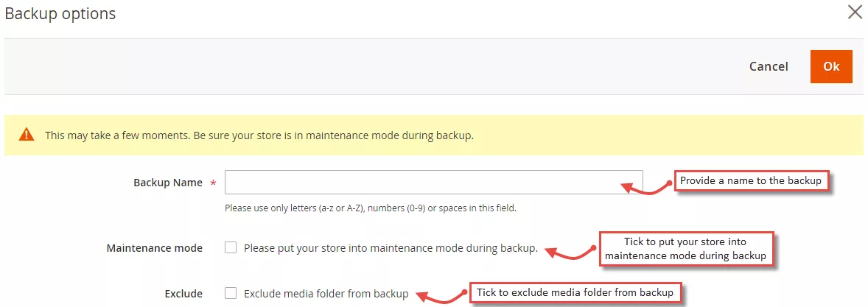Click the 'Tick to put your store' callout box
This screenshot has width=868, height=307.
[686, 249]
